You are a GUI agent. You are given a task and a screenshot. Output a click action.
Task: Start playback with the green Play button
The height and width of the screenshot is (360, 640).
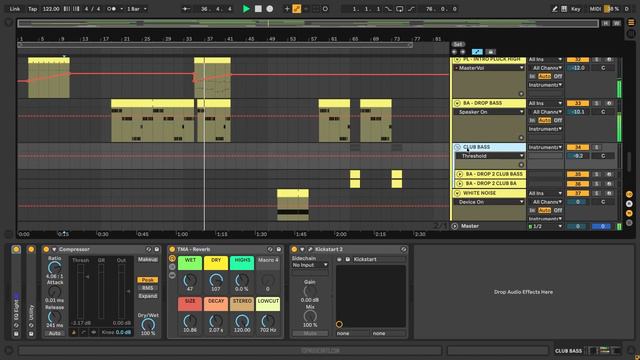coord(246,9)
